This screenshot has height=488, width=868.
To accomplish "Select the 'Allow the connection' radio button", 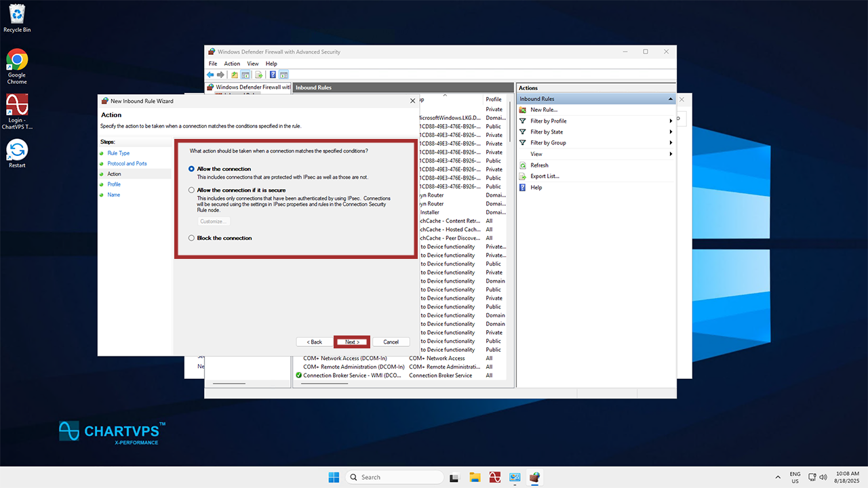I will pos(191,169).
